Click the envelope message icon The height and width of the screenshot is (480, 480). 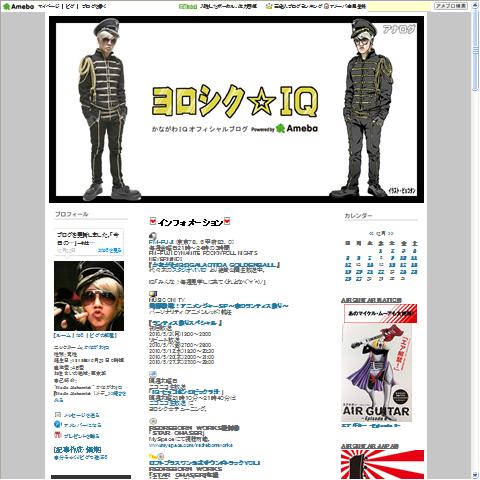pyautogui.click(x=58, y=415)
